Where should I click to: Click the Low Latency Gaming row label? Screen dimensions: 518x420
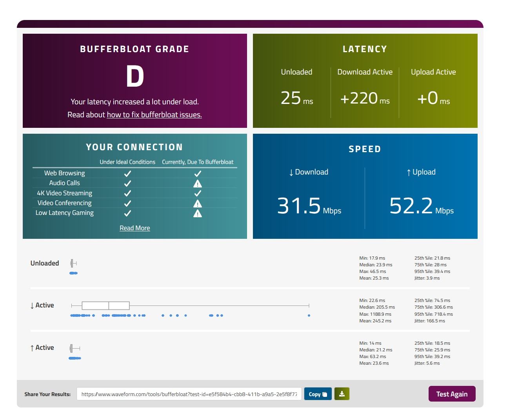(x=64, y=213)
